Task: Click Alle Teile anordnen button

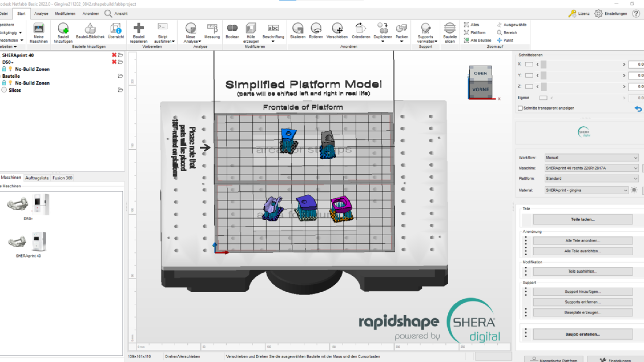Action: click(x=583, y=240)
